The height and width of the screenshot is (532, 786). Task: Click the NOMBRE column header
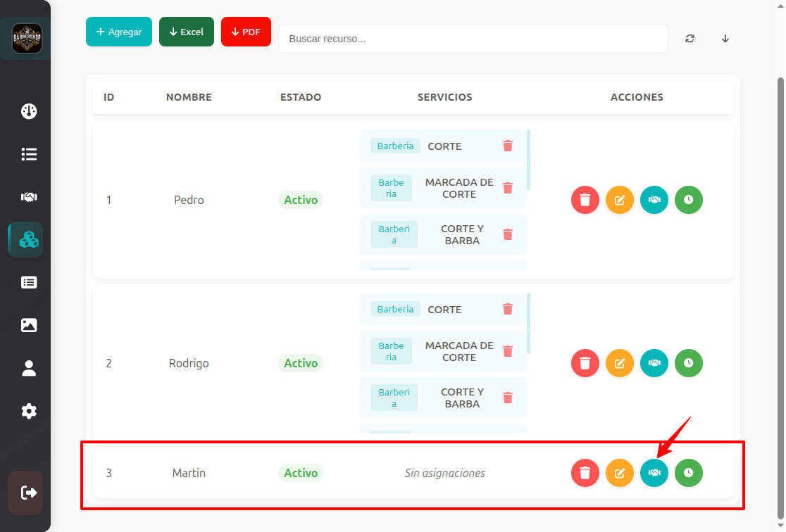pos(189,97)
